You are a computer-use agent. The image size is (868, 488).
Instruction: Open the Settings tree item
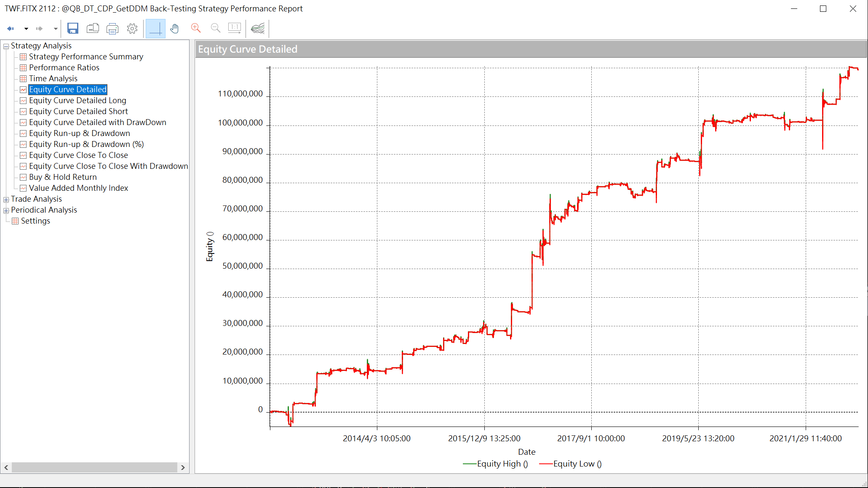click(x=35, y=221)
